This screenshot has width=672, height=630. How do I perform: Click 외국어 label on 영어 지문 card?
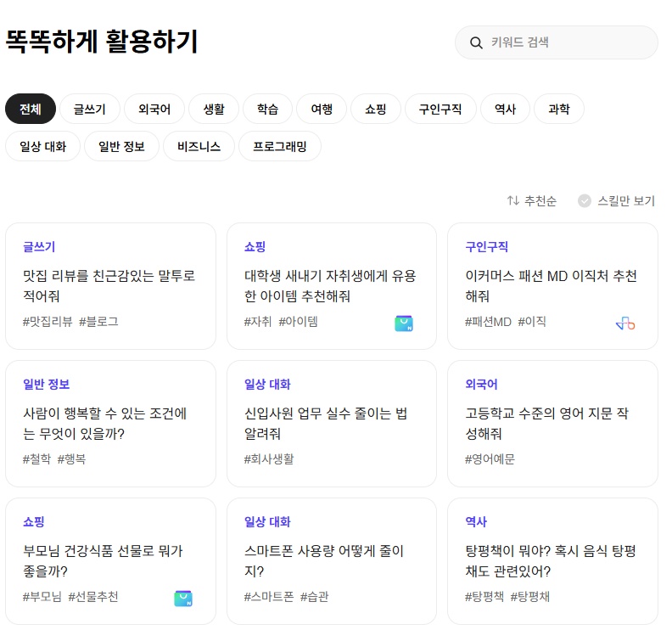(482, 385)
